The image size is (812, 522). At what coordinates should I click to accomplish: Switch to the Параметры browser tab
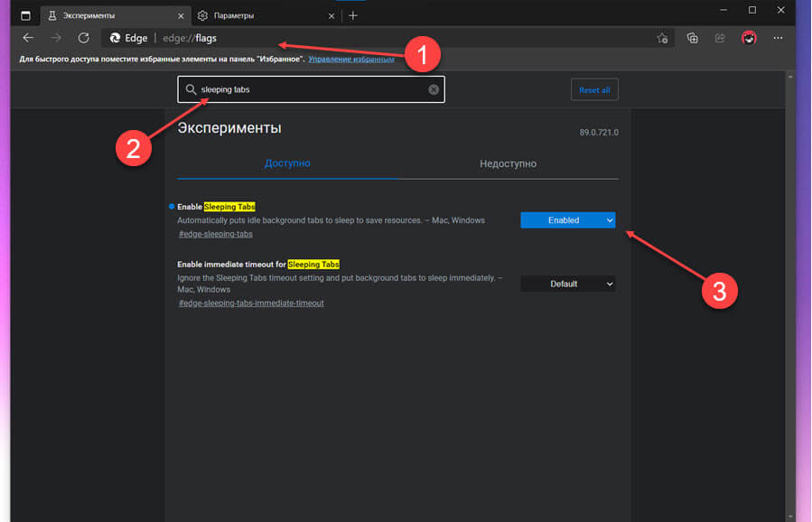pyautogui.click(x=266, y=15)
